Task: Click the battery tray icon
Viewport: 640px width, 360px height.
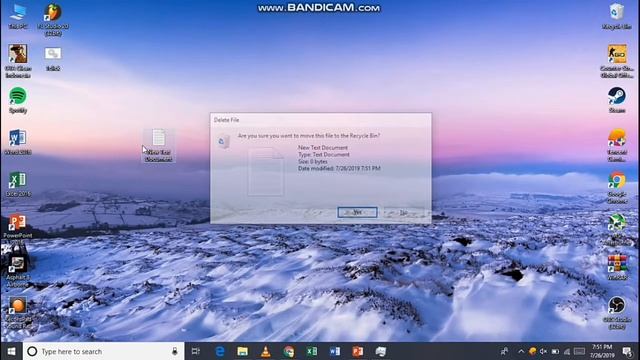Action: coord(555,351)
